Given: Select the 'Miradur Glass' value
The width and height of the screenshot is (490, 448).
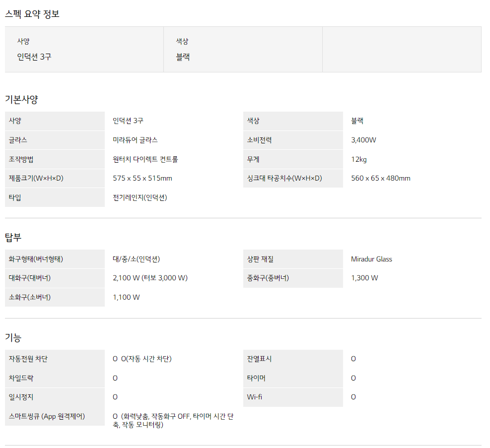Looking at the screenshot, I should (371, 259).
